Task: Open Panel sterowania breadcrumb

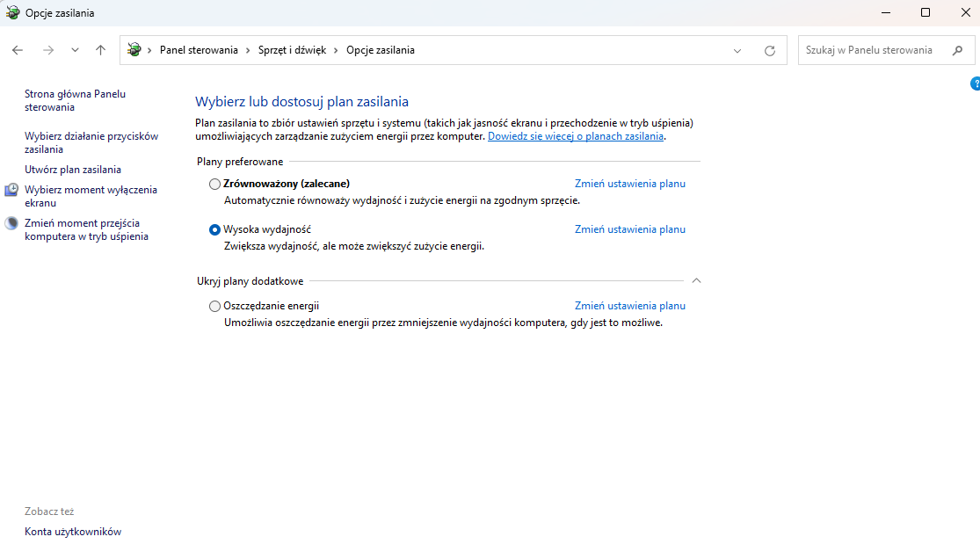Action: click(x=199, y=50)
